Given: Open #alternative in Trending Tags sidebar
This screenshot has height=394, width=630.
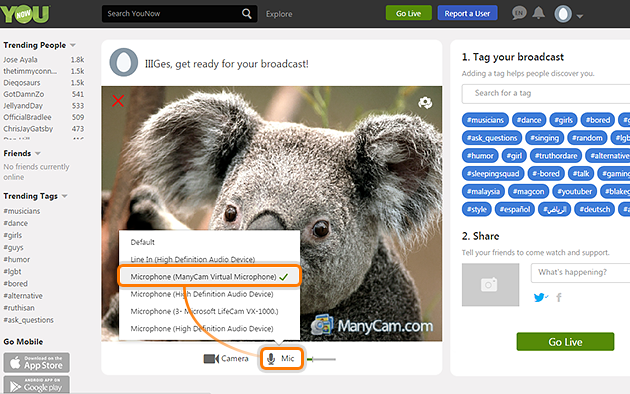Looking at the screenshot, I should 23,296.
